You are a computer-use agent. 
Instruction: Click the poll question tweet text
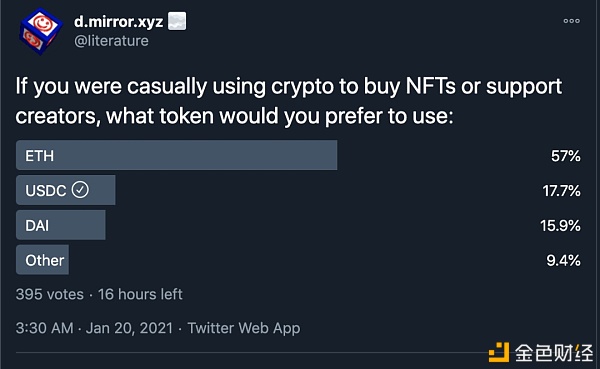click(289, 101)
